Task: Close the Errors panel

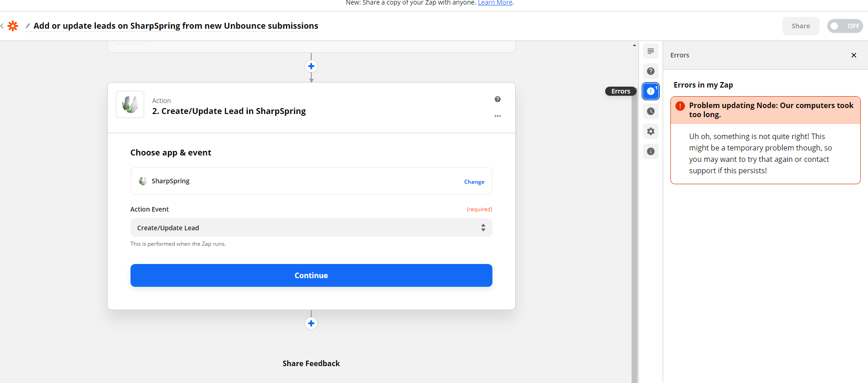Action: pyautogui.click(x=854, y=55)
